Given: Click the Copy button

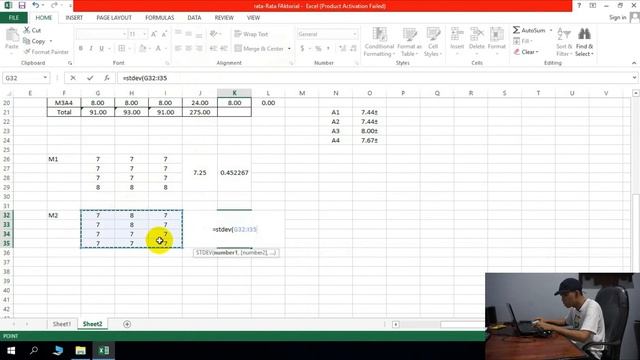Looking at the screenshot, I should tap(35, 41).
